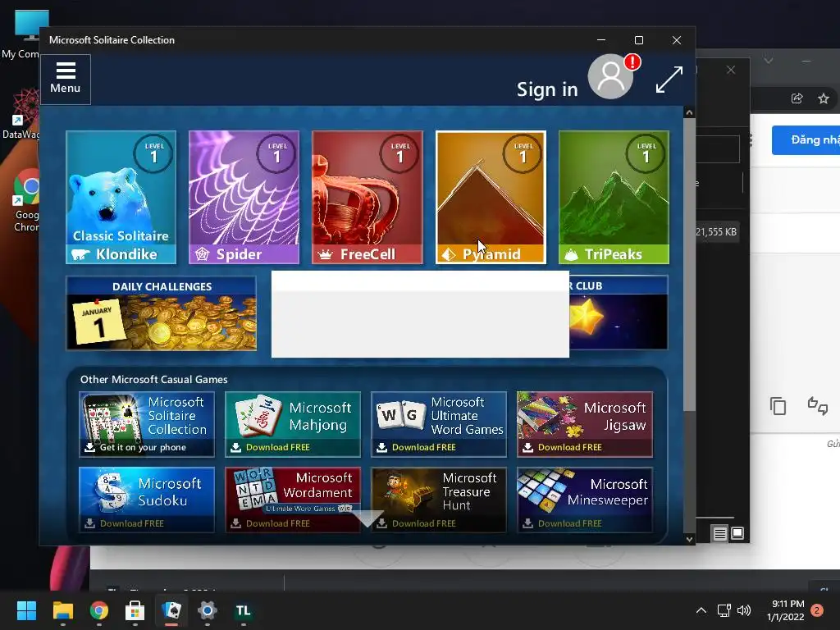This screenshot has height=630, width=840.
Task: Open the Menu hamburger button
Action: point(66,80)
